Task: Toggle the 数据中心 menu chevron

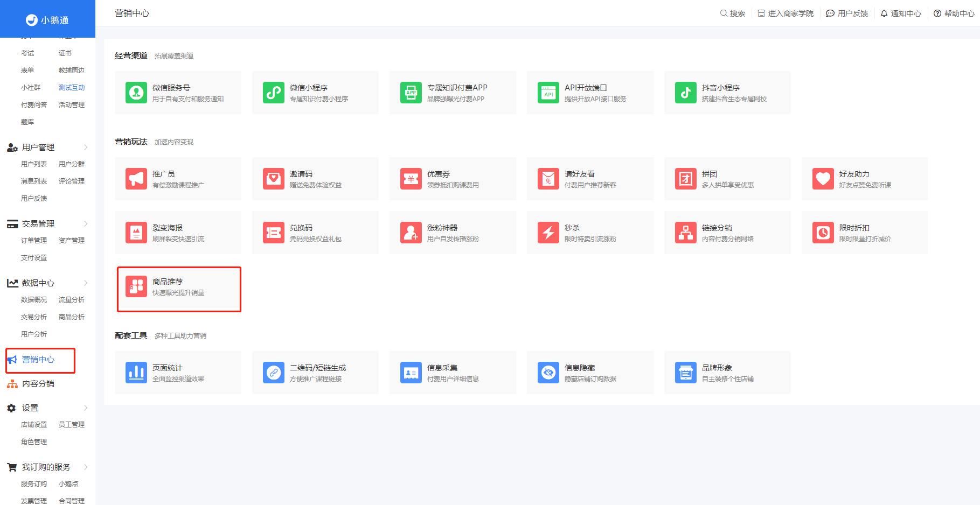Action: click(x=86, y=283)
